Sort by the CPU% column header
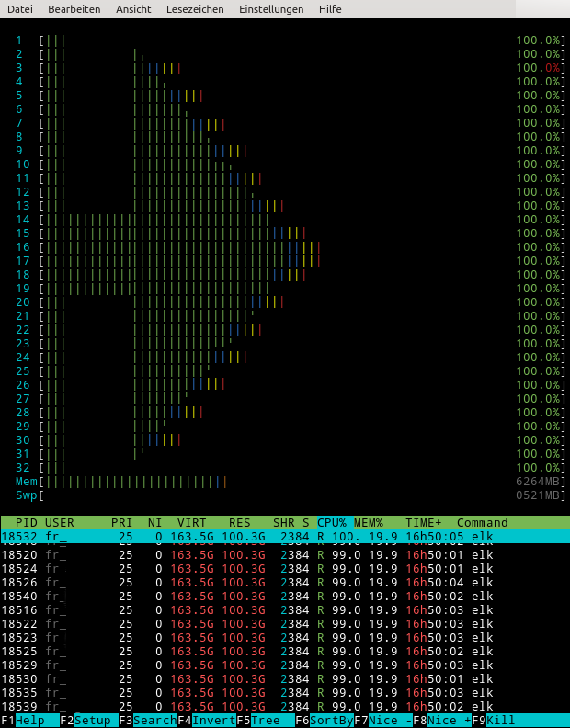This screenshot has width=570, height=728. (x=332, y=522)
